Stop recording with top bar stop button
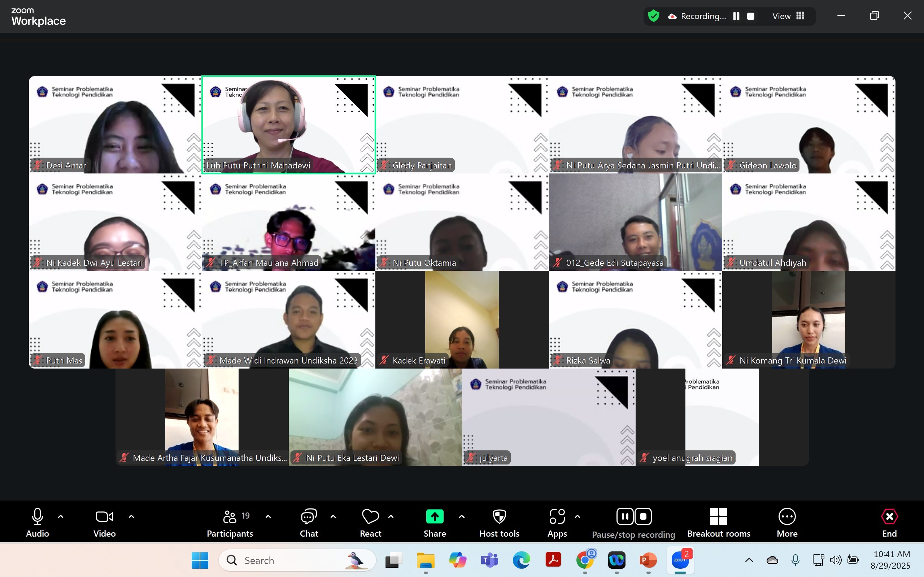924x577 pixels. [x=750, y=16]
